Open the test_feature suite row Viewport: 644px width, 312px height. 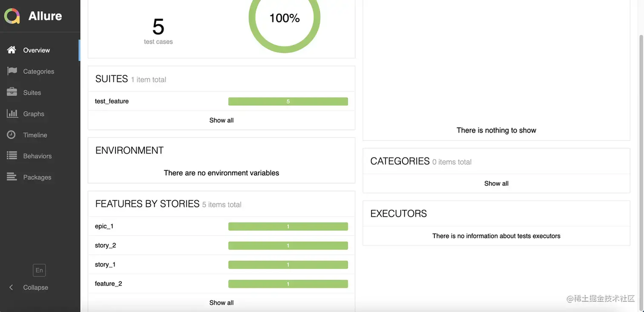(x=221, y=101)
